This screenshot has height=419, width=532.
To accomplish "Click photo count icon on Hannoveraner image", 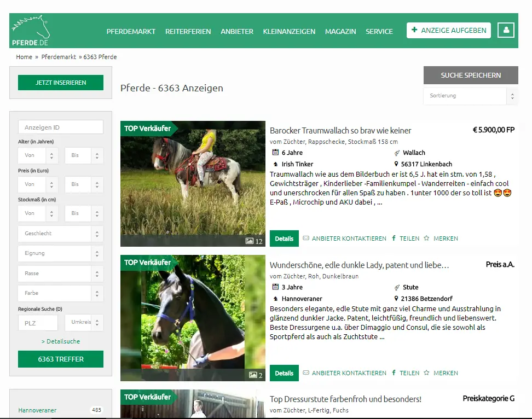I will pos(252,375).
